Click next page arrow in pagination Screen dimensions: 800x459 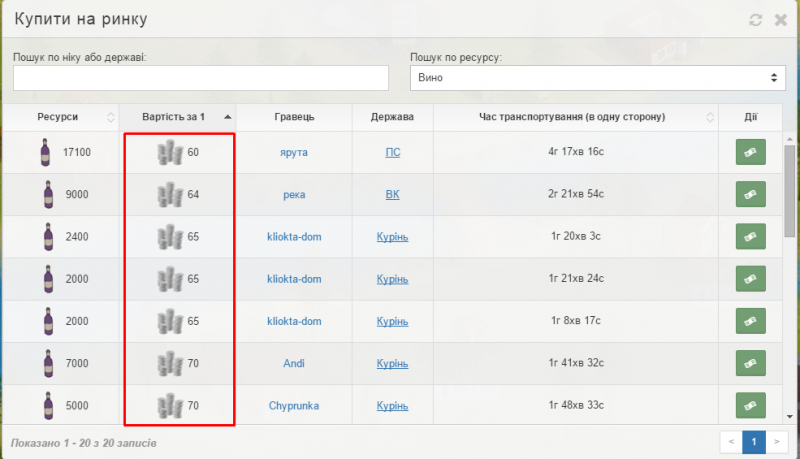(x=777, y=440)
